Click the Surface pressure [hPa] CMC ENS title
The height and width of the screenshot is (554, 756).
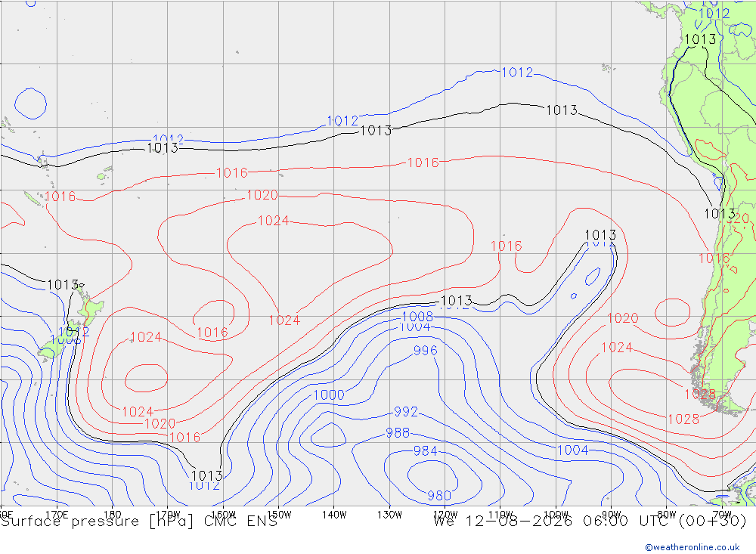139,522
